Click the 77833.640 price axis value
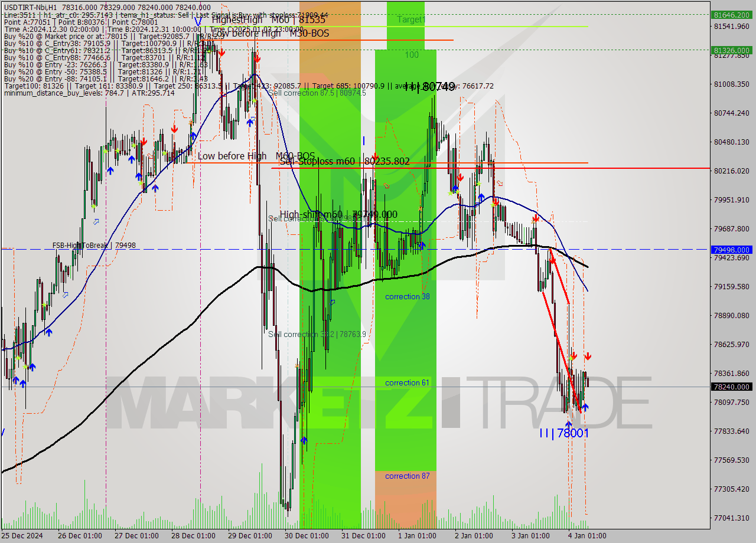 (x=732, y=431)
